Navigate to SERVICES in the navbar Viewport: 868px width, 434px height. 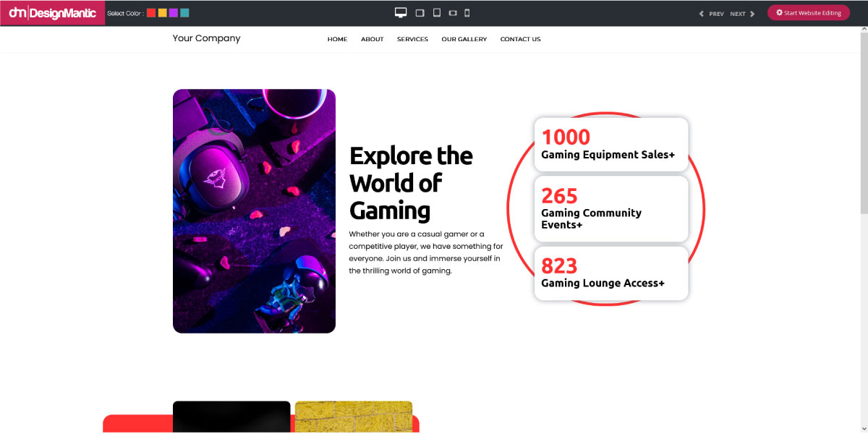click(412, 39)
